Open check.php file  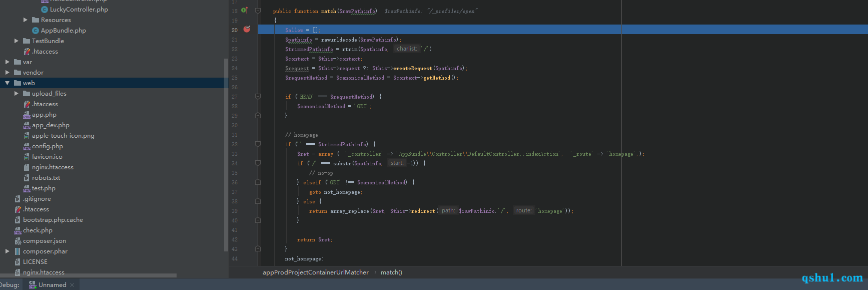pyautogui.click(x=38, y=230)
